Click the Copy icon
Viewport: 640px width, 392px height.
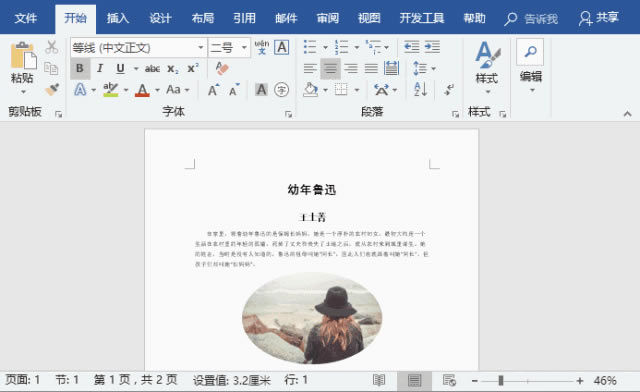pos(51,68)
